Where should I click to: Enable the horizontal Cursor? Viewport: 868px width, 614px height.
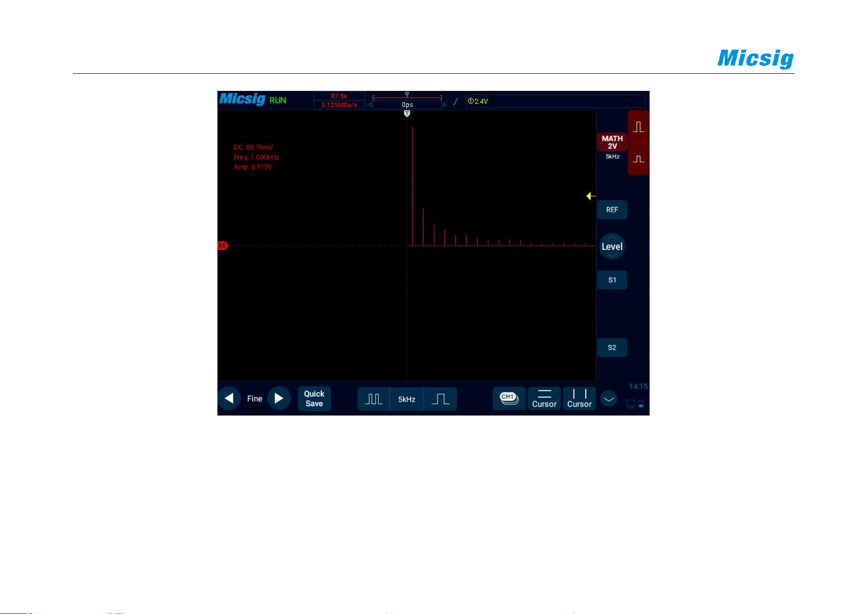[x=544, y=399]
